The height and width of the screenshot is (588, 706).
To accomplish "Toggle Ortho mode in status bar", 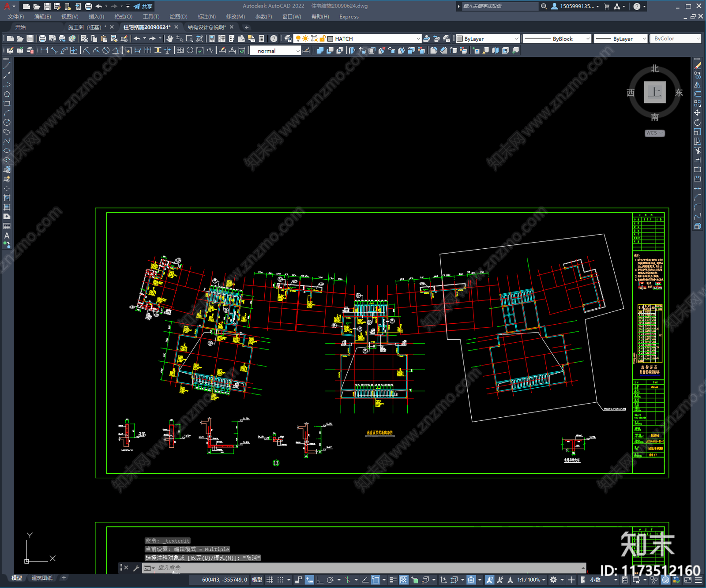I will (319, 580).
